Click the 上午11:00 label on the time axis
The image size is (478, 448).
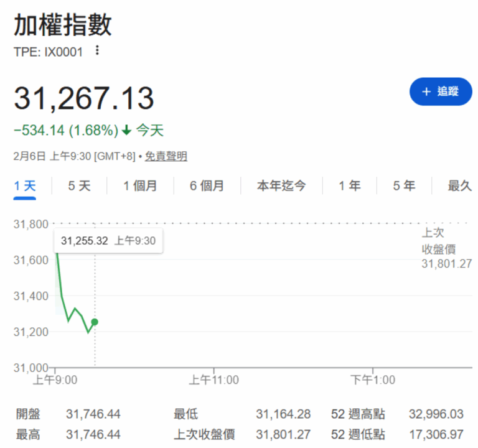[x=213, y=380]
